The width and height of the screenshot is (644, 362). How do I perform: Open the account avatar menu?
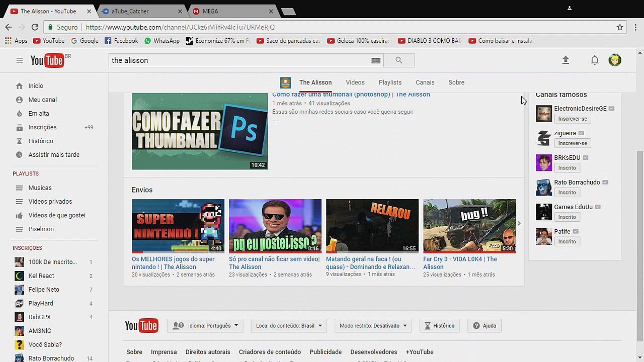tap(615, 60)
